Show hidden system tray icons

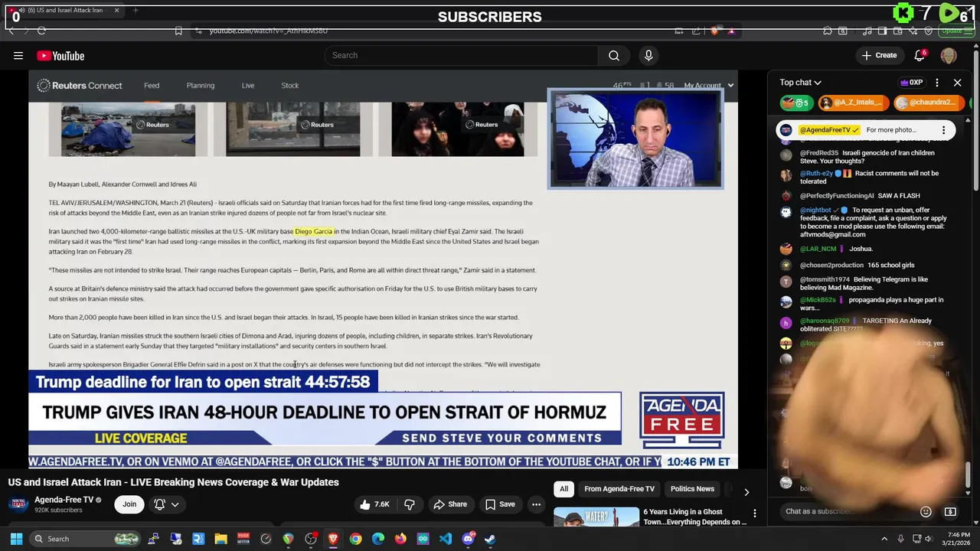tap(884, 539)
